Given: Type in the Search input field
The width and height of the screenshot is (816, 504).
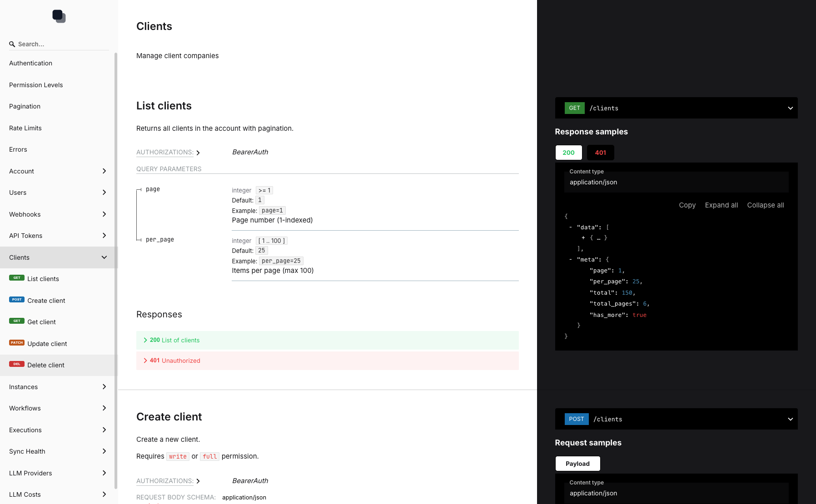Looking at the screenshot, I should (61, 44).
